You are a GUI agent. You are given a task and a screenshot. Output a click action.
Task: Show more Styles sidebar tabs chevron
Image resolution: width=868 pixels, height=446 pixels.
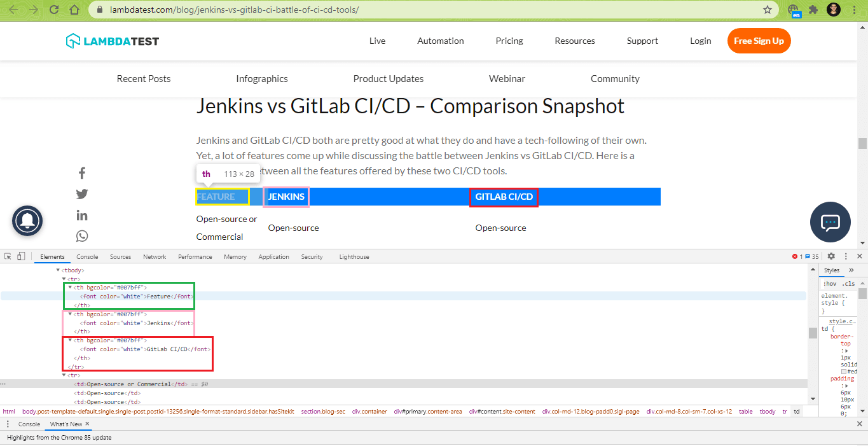(x=851, y=270)
